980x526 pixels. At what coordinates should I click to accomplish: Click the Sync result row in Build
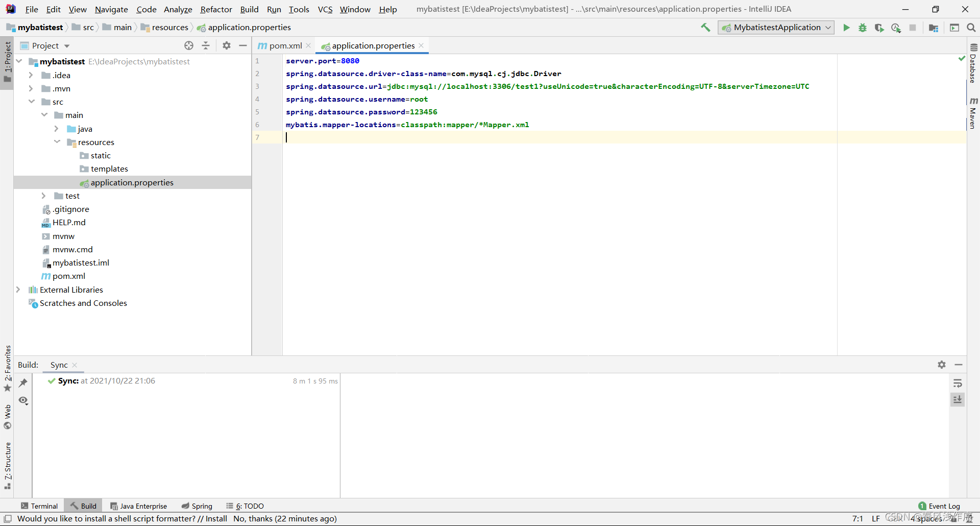pos(186,381)
